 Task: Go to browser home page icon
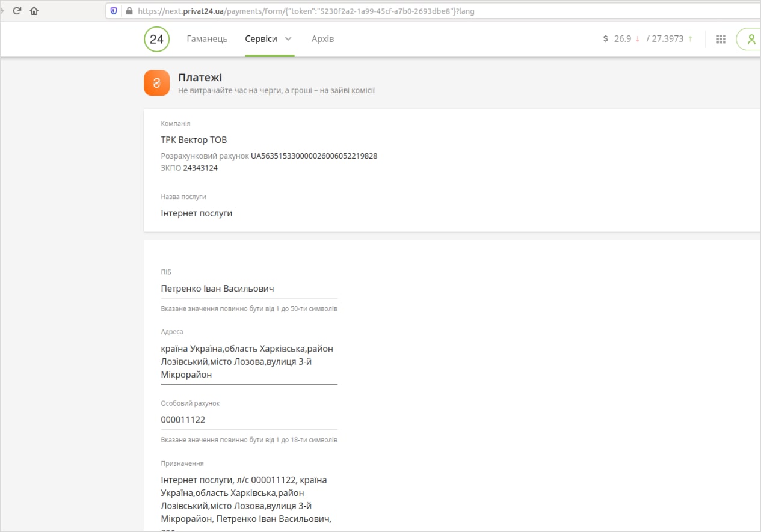[34, 11]
